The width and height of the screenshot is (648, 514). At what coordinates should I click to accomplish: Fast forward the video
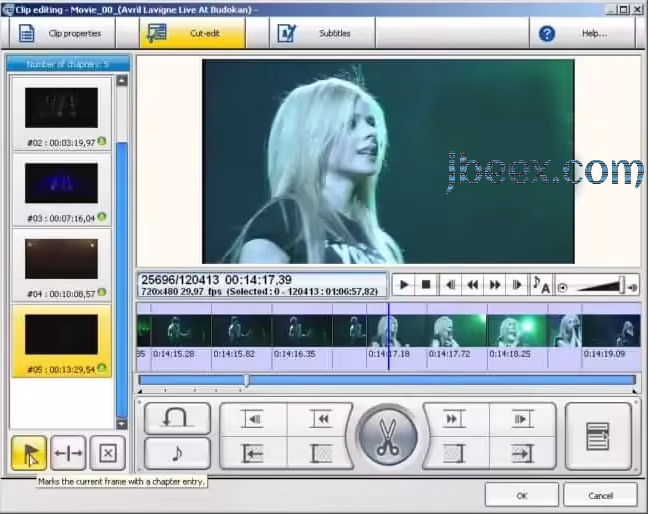(x=495, y=285)
